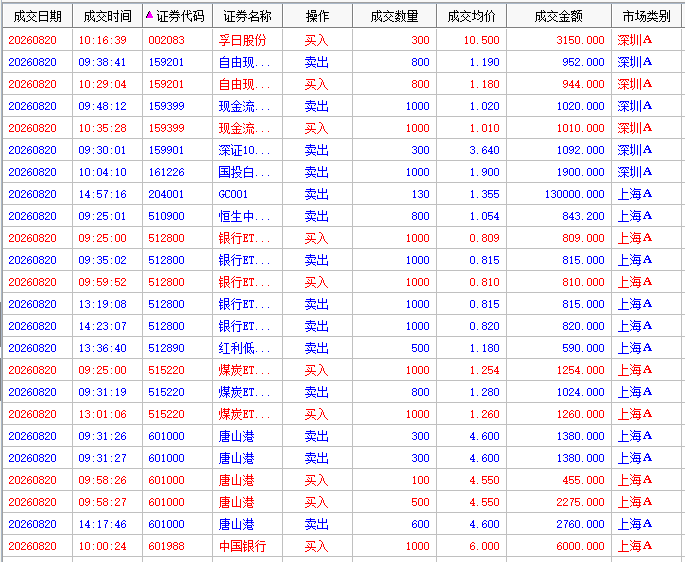
Task: Click trade time 10:16:39
Action: pos(102,40)
